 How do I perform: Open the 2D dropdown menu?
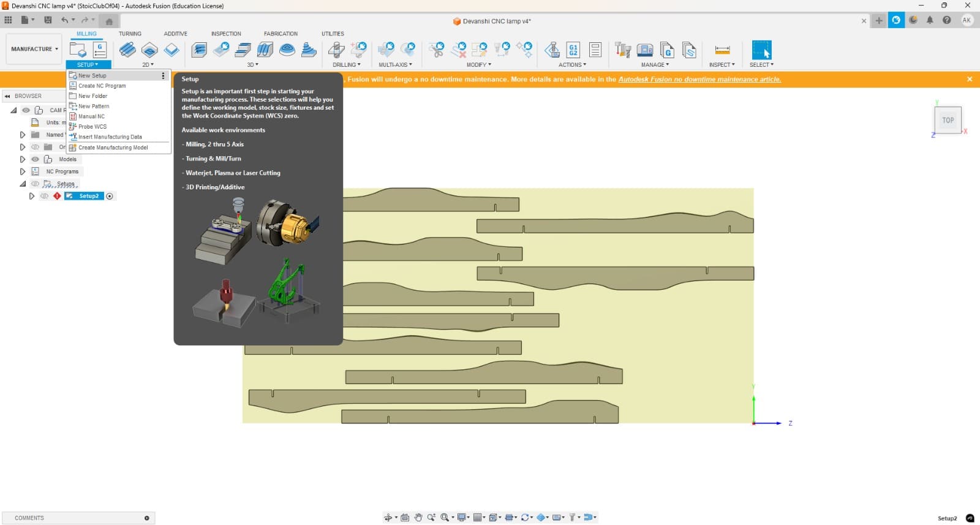pos(148,64)
